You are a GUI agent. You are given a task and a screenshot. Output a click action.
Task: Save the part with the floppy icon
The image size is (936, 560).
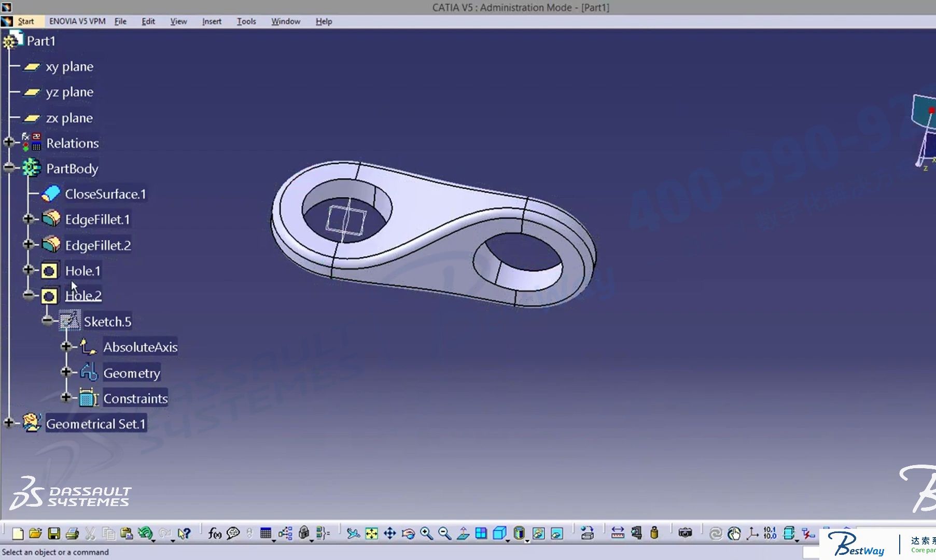click(54, 533)
